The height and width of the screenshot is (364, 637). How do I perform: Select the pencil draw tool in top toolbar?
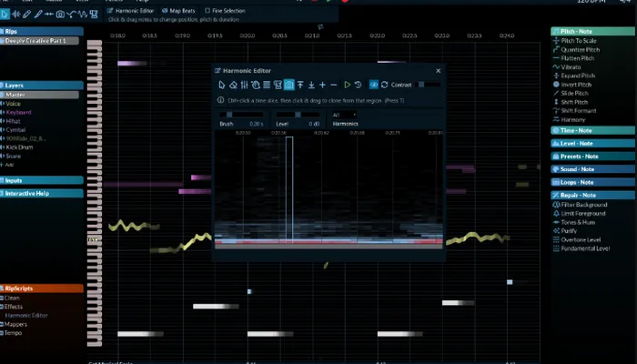click(x=27, y=15)
